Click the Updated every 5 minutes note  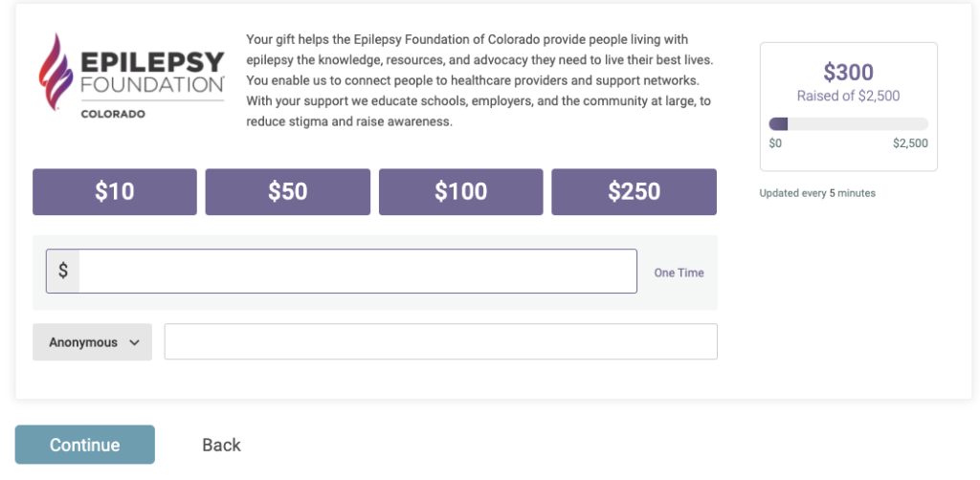tap(816, 193)
